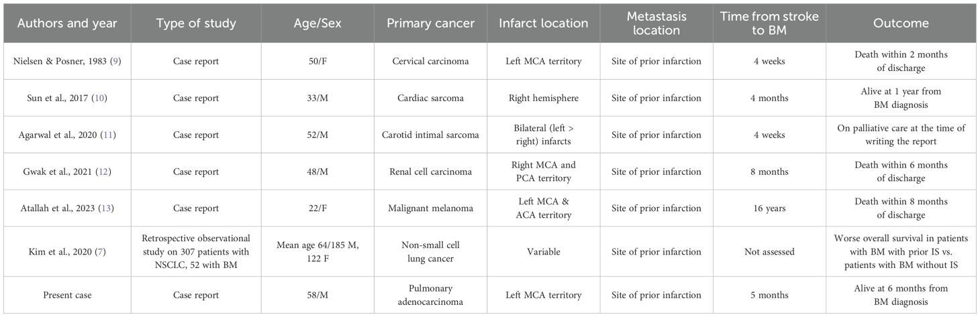Select the Outcome column header

(x=901, y=23)
